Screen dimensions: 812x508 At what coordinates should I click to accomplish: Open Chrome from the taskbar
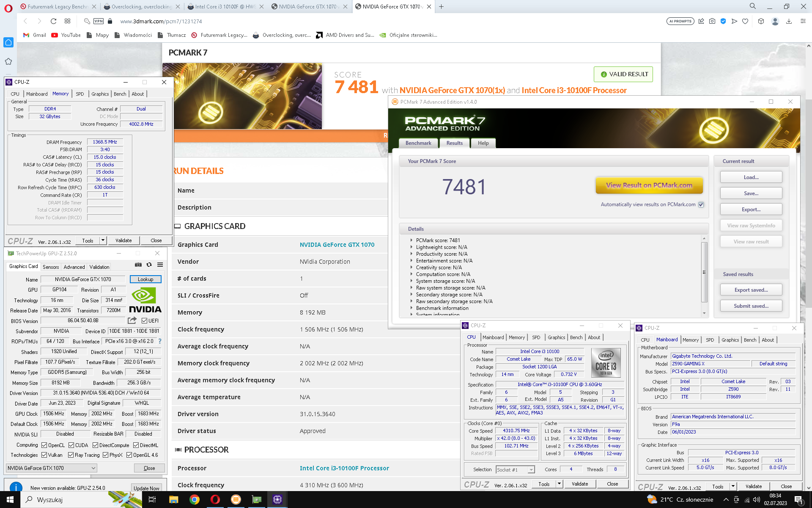[194, 500]
